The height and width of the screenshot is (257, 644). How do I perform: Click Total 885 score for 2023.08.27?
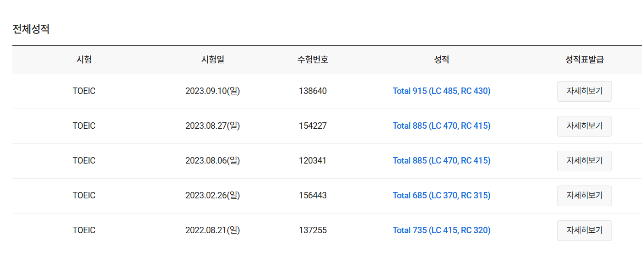point(441,126)
